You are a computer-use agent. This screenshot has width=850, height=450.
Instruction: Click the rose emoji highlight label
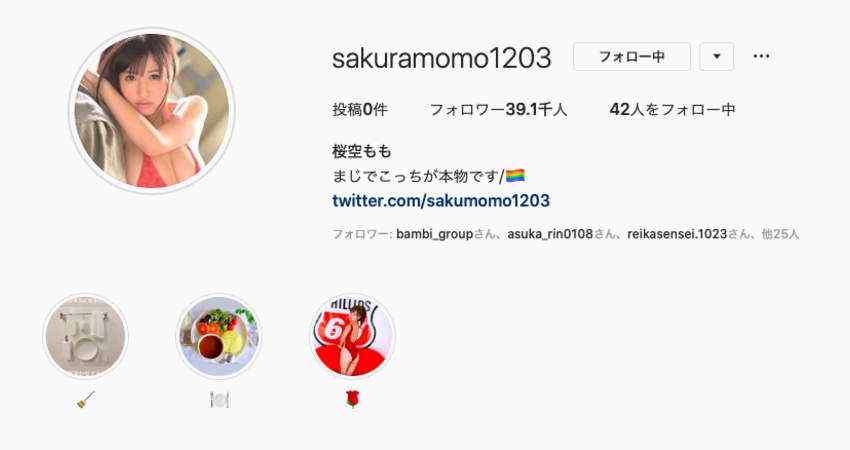click(x=352, y=400)
